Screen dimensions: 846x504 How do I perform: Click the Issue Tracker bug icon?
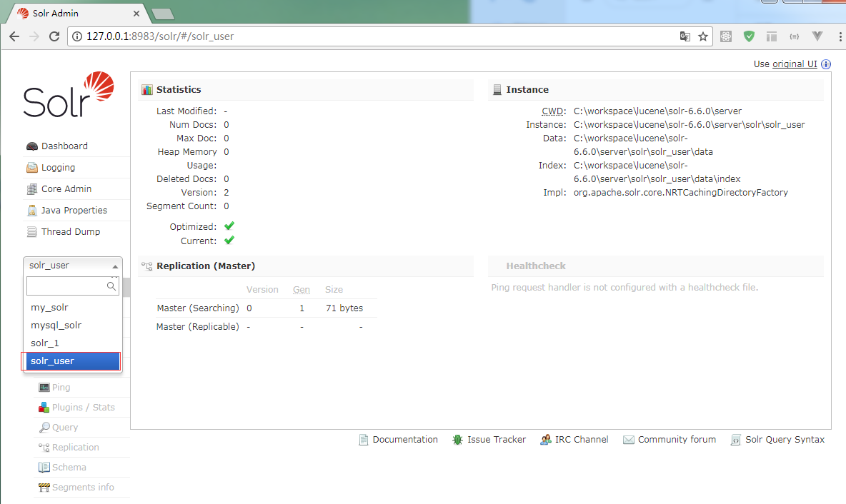tap(457, 440)
